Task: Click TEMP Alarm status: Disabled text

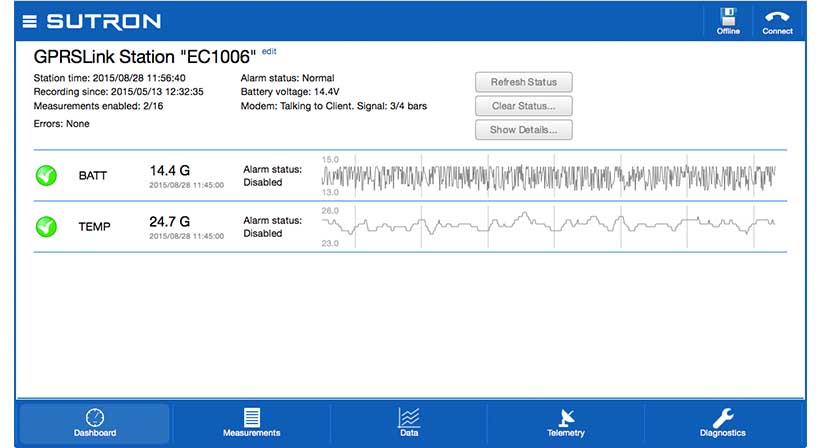Action: (x=272, y=227)
